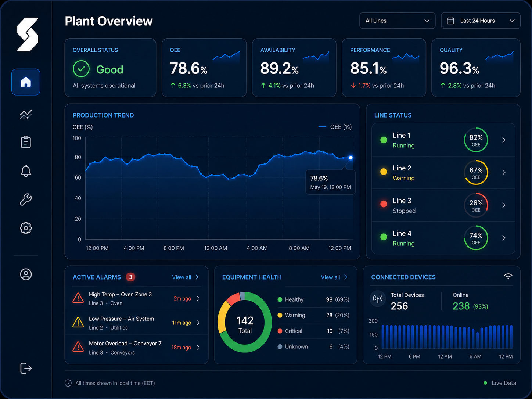Open the Home dashboard icon in sidebar
This screenshot has height=399, width=532.
coord(26,82)
